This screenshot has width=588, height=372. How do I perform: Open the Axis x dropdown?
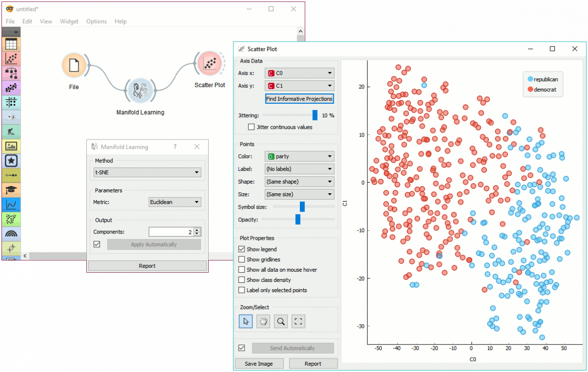[299, 73]
